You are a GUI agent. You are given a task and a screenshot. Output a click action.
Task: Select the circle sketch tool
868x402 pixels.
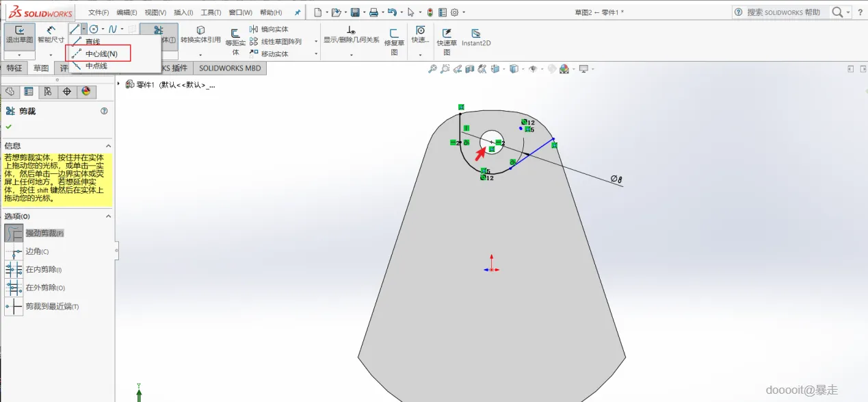click(x=94, y=29)
